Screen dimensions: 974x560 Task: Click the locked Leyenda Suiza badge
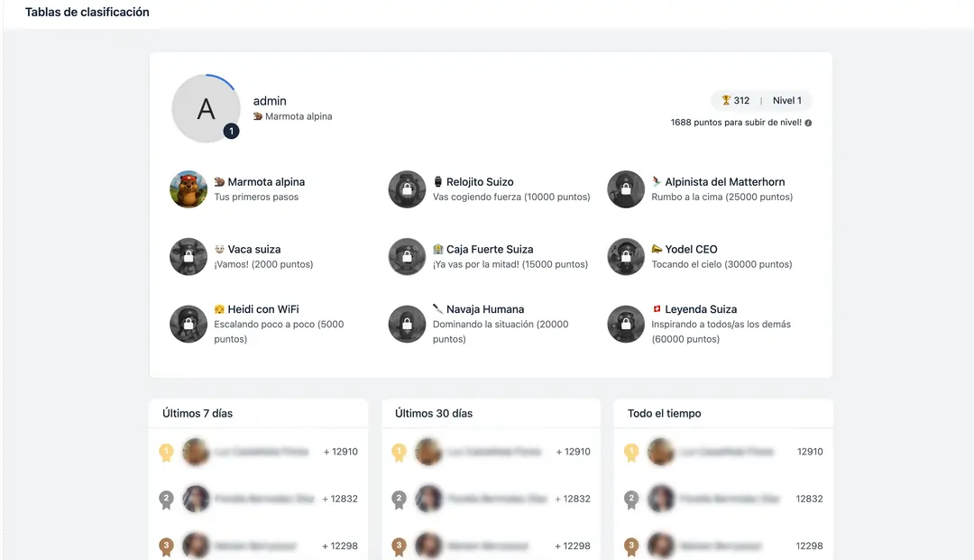[626, 324]
